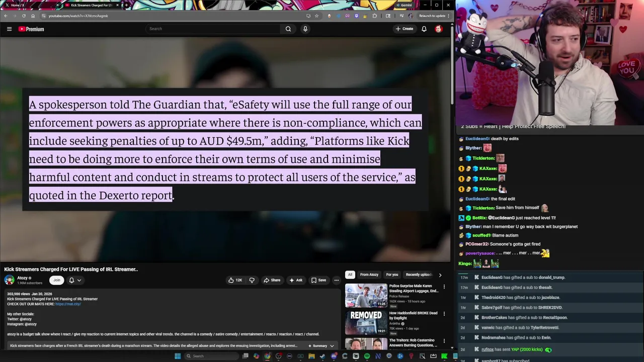Click the Ask button
The width and height of the screenshot is (644, 362).
pos(296,280)
